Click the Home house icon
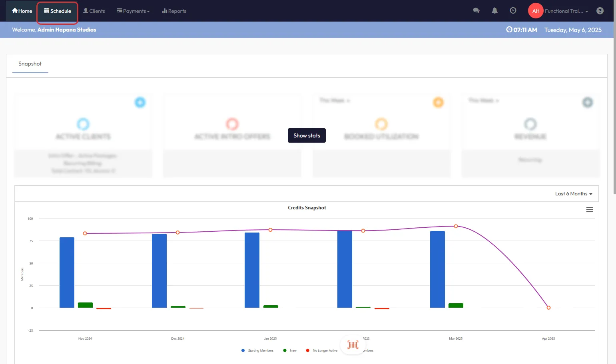This screenshot has height=364, width=616. point(15,11)
